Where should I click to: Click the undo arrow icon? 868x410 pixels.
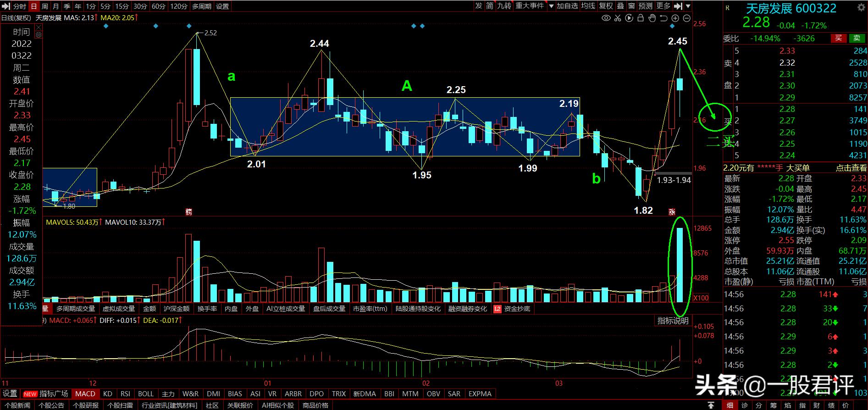click(663, 18)
